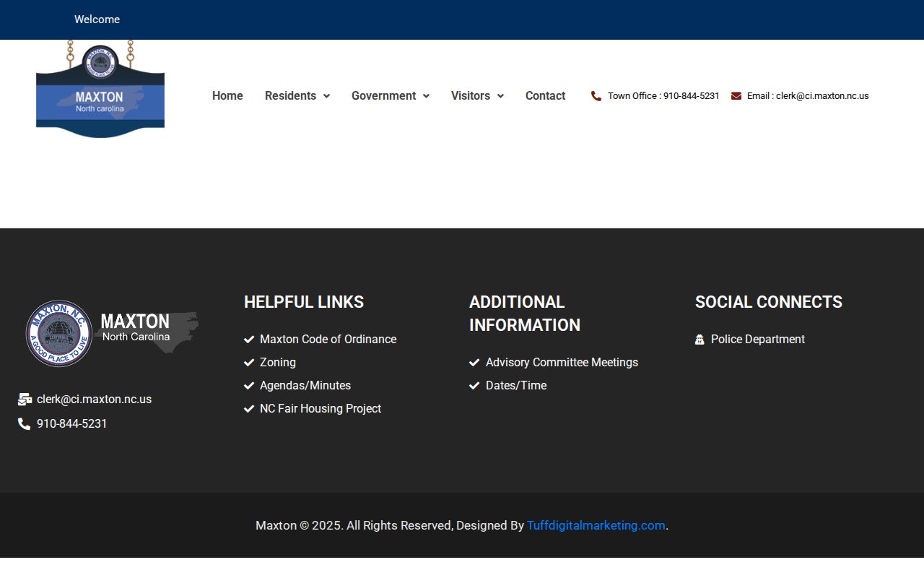
Task: Expand the Residents dropdown arrow
Action: (x=326, y=96)
